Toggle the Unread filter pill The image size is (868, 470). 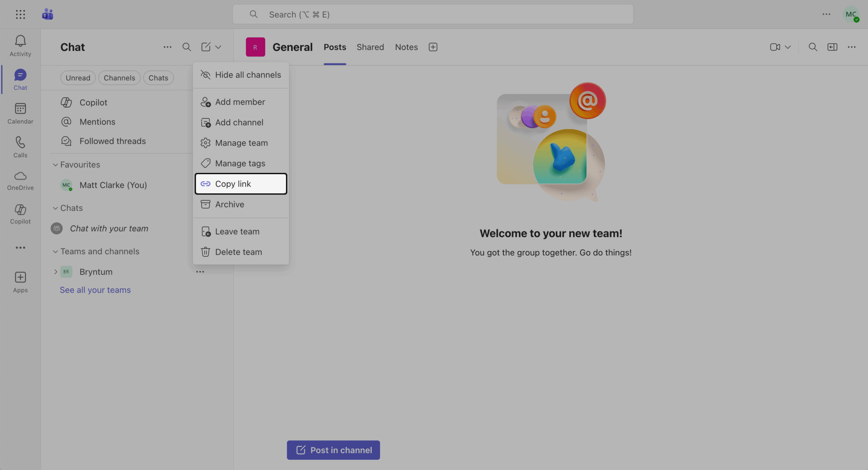point(78,78)
